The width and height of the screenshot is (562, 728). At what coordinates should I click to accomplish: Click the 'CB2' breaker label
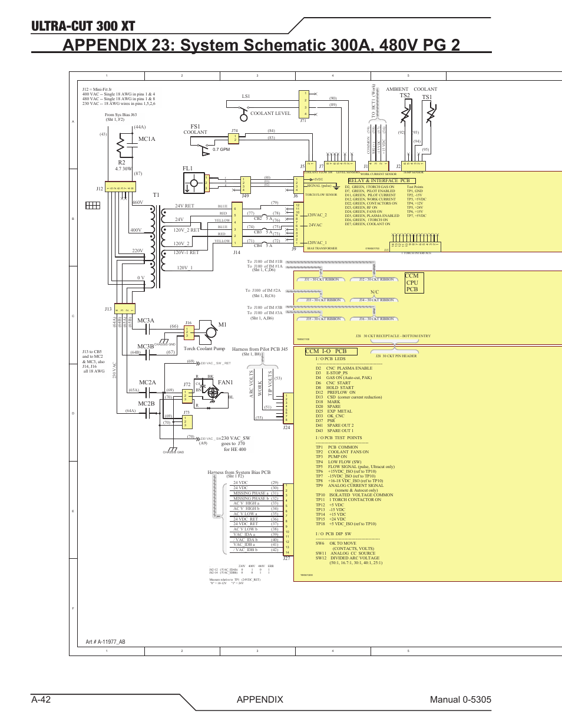coord(258,219)
